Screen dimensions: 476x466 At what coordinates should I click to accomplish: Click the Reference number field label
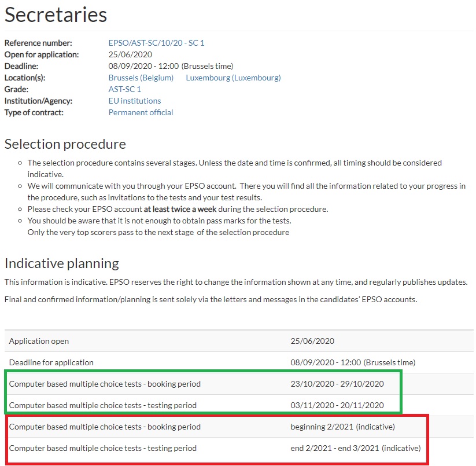38,43
